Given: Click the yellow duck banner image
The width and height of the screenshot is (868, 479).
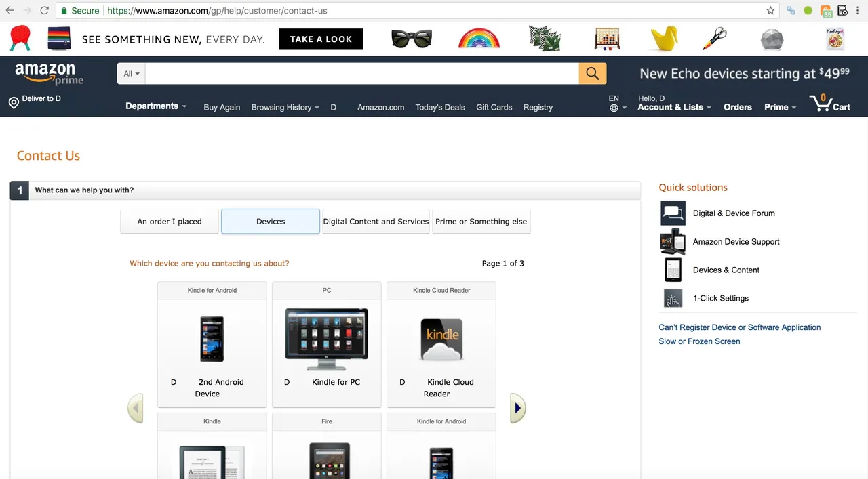Looking at the screenshot, I should coord(664,39).
